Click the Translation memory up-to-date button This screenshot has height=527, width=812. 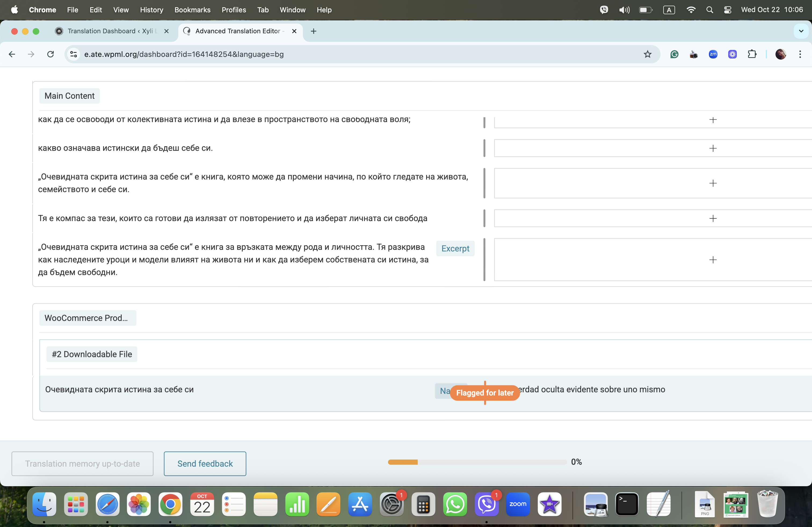[82, 464]
